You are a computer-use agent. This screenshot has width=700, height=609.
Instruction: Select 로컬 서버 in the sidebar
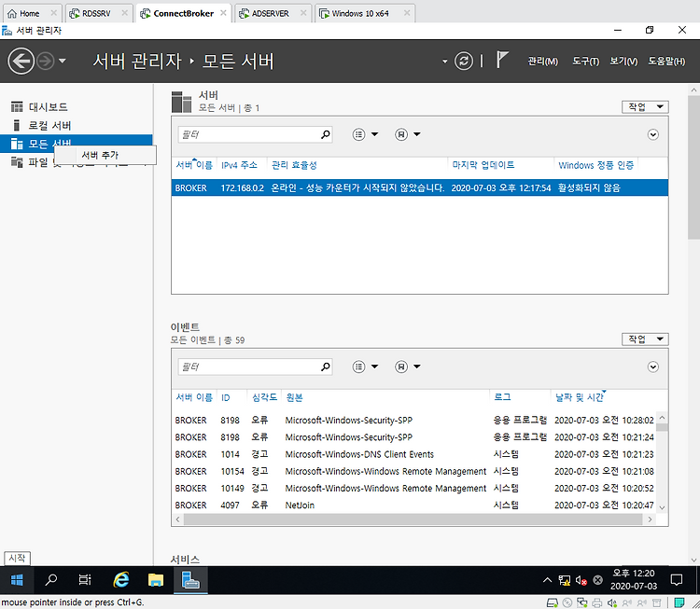(49, 125)
